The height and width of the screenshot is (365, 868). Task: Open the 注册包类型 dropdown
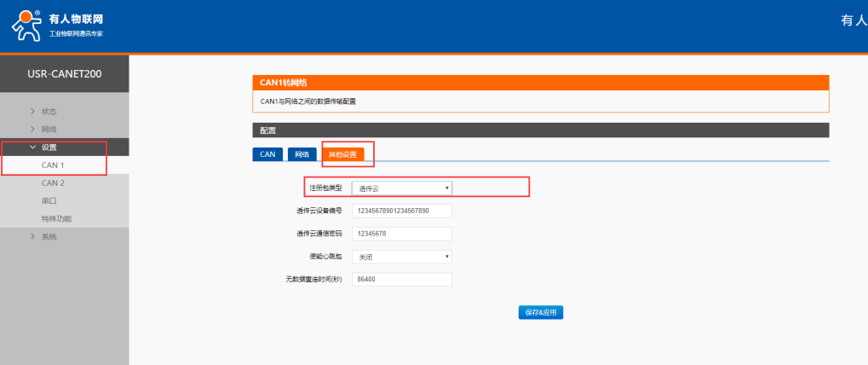(x=401, y=188)
